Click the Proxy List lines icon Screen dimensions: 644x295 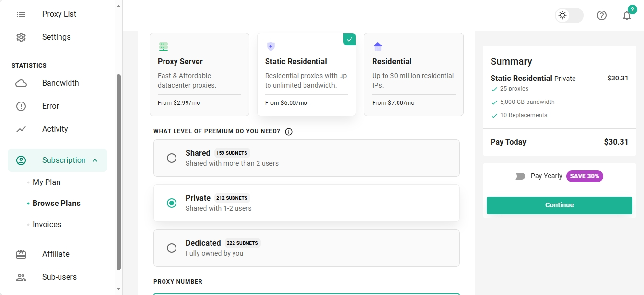pos(21,14)
